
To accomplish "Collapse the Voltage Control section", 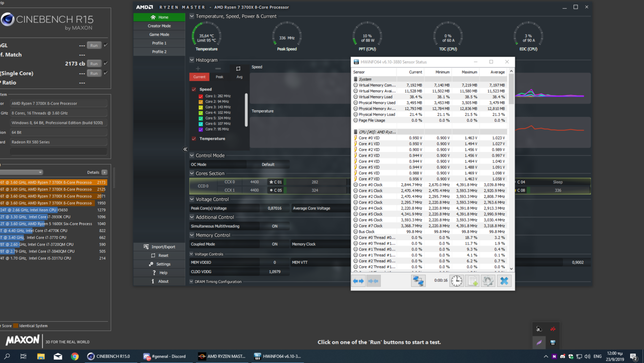I will (x=192, y=199).
